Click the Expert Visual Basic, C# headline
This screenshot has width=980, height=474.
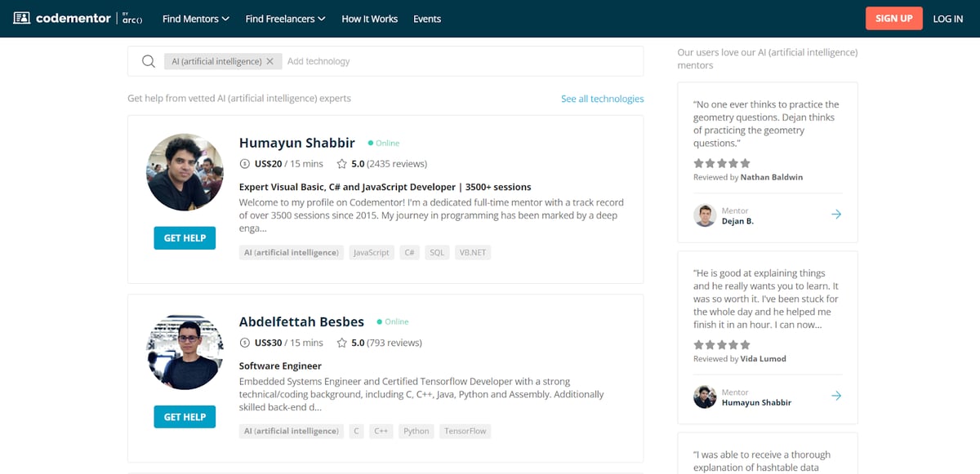(385, 187)
